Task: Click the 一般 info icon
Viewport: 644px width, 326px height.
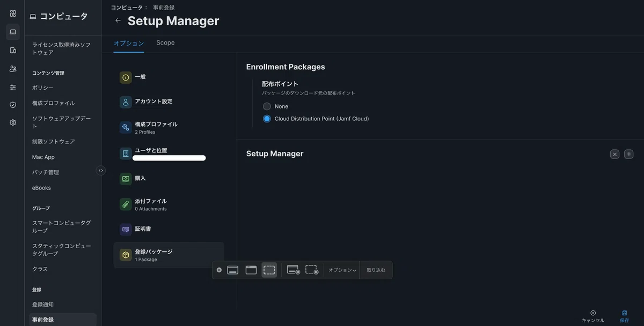Action: click(126, 77)
